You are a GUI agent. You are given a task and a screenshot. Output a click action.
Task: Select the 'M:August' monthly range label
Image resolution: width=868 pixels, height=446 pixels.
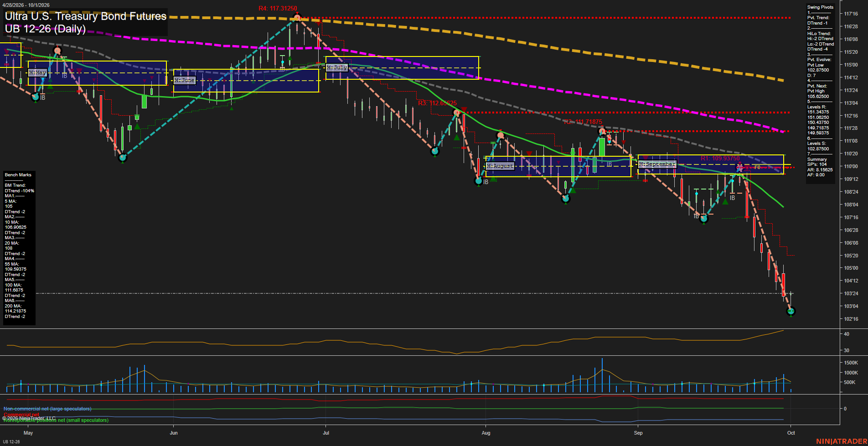(x=500, y=166)
